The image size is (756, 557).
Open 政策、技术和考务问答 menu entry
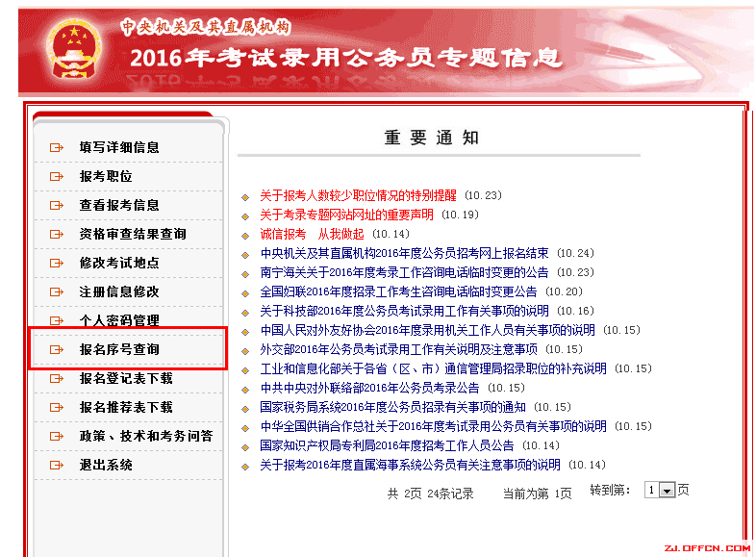click(146, 436)
